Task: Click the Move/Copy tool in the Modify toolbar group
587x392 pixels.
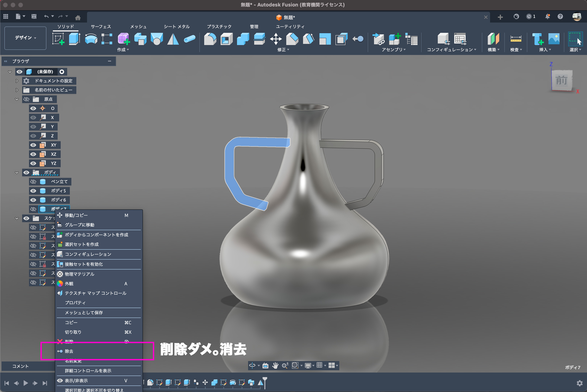Action: (276, 39)
